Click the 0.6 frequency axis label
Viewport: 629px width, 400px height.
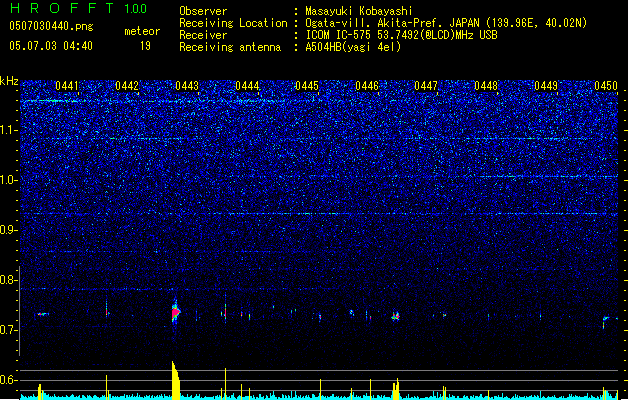[x=9, y=380]
